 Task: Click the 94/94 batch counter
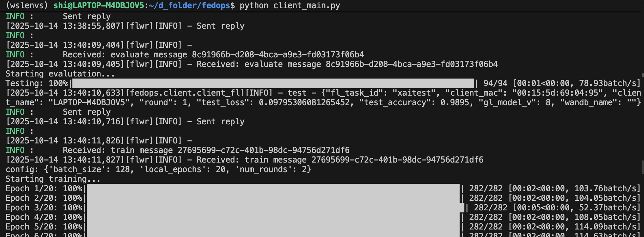click(x=495, y=83)
